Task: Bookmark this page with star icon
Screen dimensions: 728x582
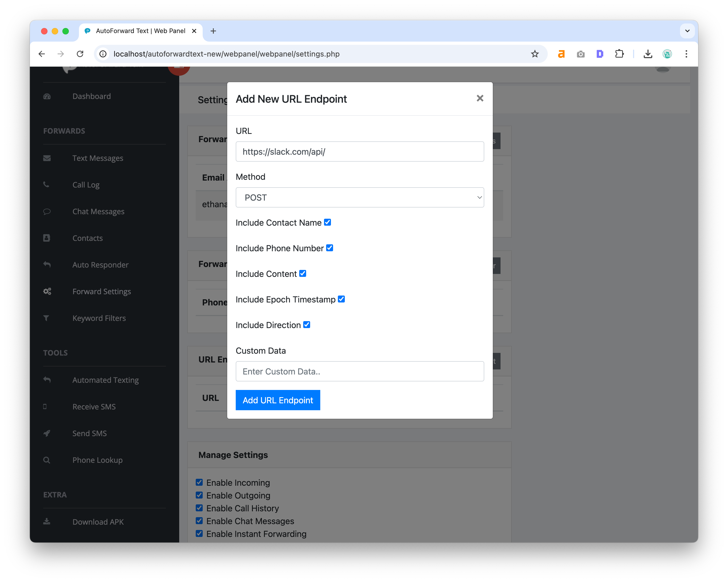Action: (534, 54)
